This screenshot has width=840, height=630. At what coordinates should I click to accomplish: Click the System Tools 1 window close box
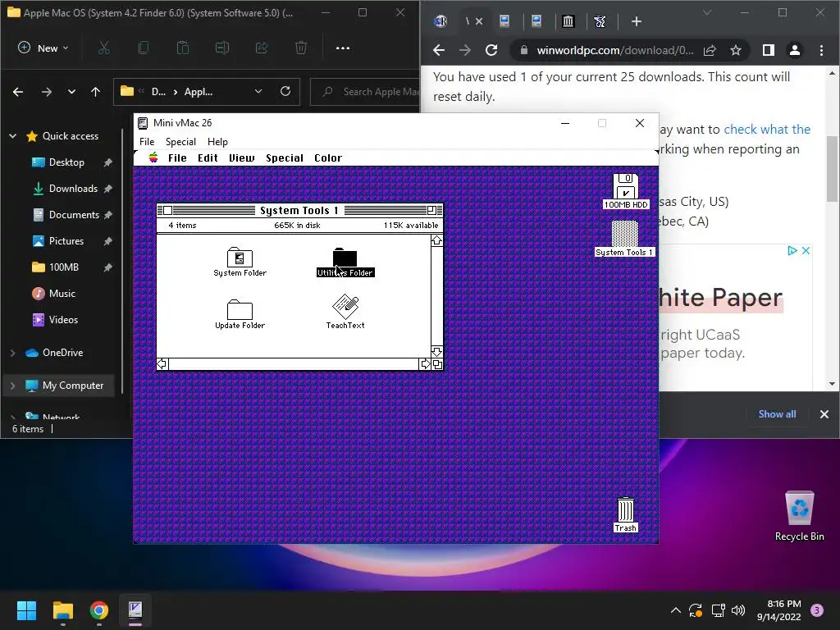(x=167, y=210)
